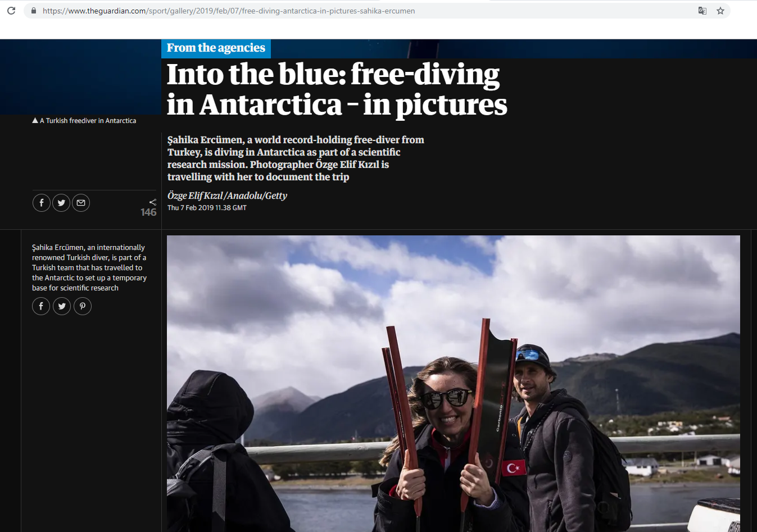
Task: Open the 'From the agencies' series label
Action: coord(216,48)
